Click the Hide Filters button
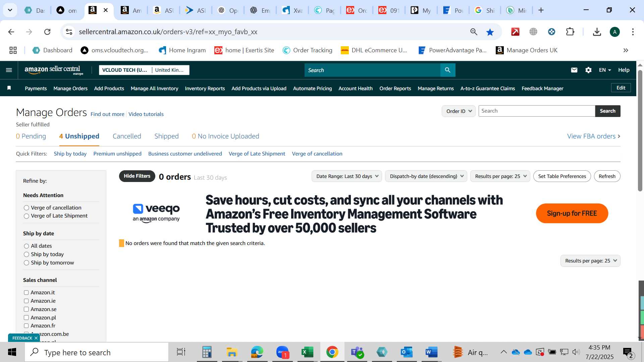Screen dimensions: 644x362 pyautogui.click(x=137, y=176)
